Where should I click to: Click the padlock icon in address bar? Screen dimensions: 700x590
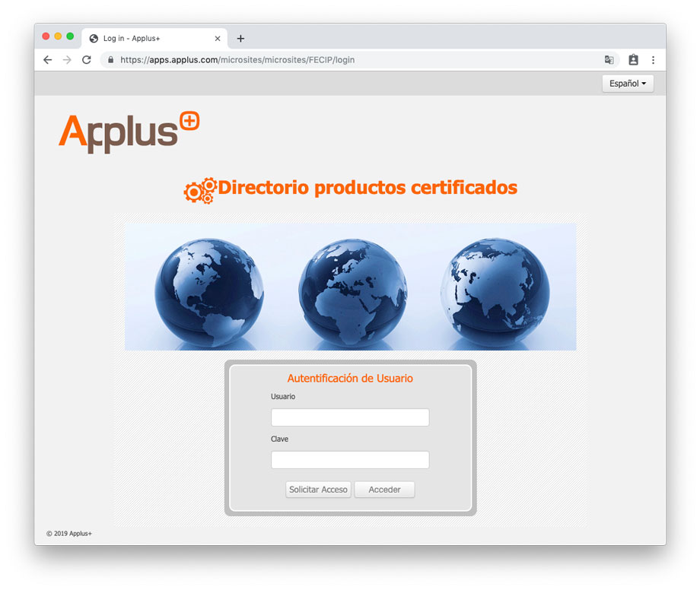pyautogui.click(x=111, y=60)
